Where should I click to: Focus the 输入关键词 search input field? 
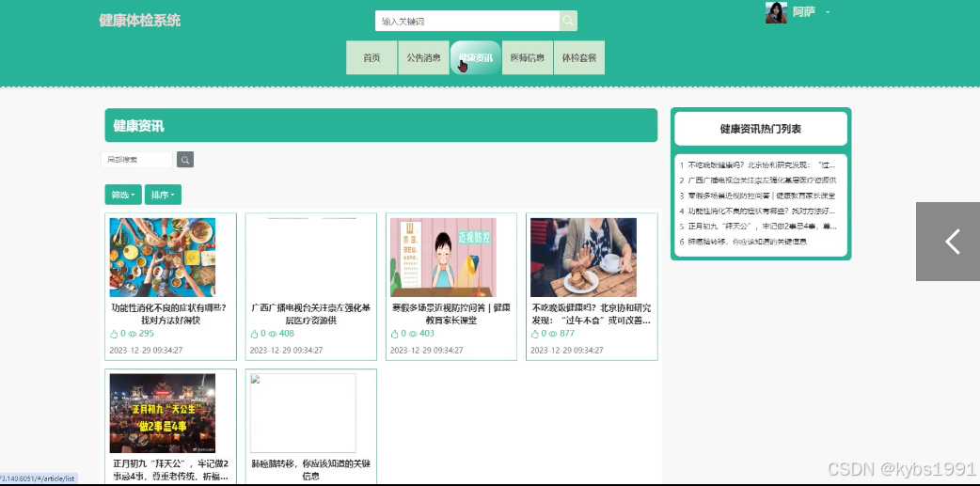[x=467, y=21]
